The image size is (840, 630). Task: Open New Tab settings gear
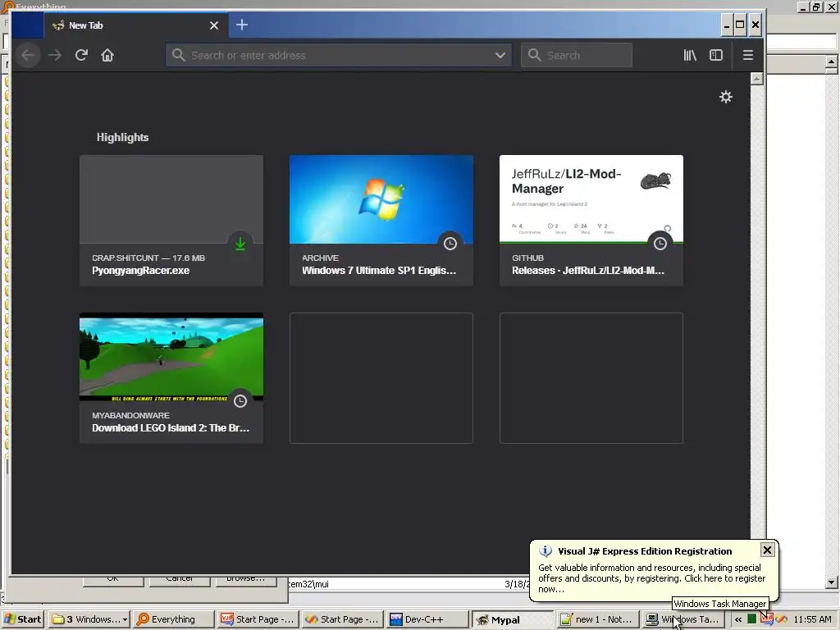click(x=726, y=97)
